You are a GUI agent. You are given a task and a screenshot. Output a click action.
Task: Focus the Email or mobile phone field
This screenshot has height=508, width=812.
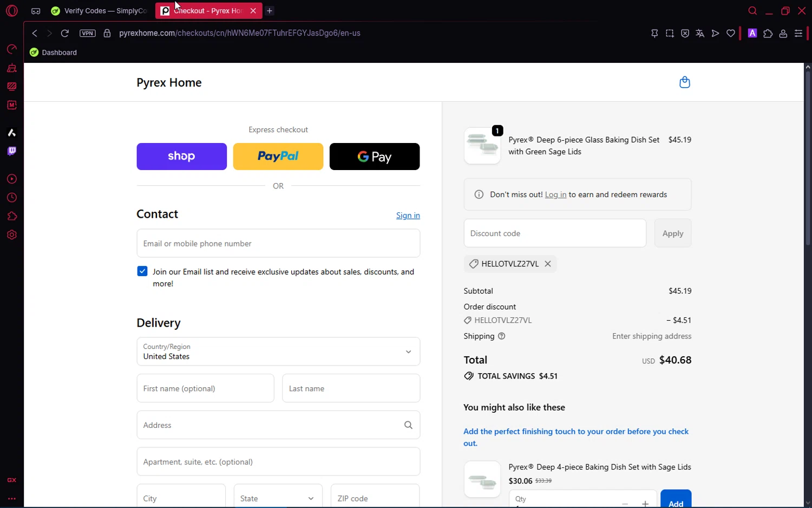278,243
